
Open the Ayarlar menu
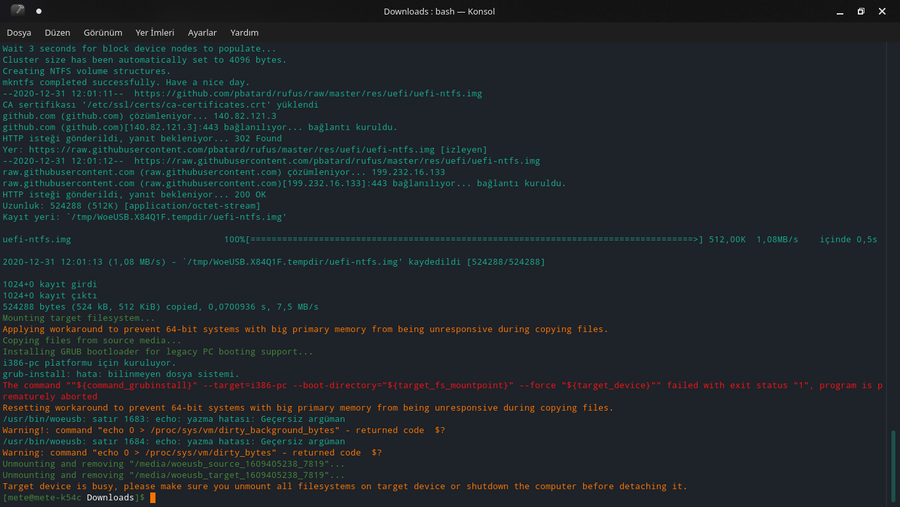click(202, 32)
